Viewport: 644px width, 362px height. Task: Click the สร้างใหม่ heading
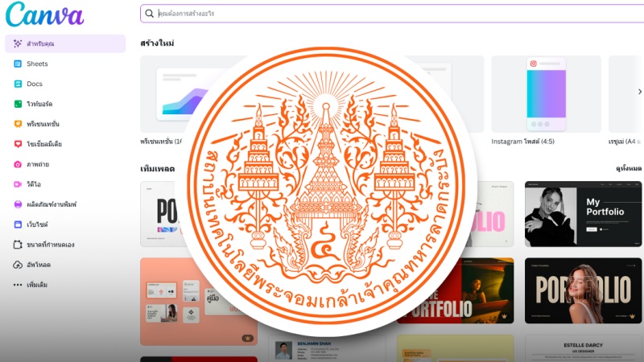[x=157, y=43]
